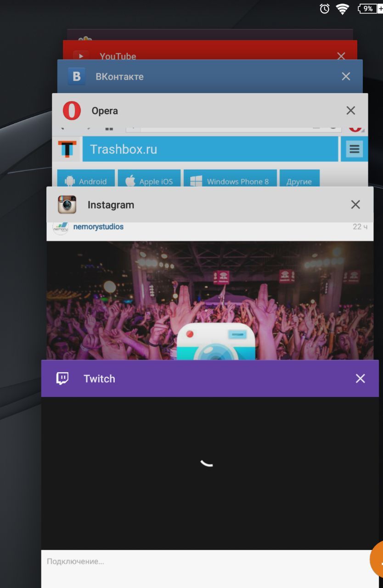The width and height of the screenshot is (383, 588).
Task: Tap the Instagram camera icon
Action: [67, 204]
